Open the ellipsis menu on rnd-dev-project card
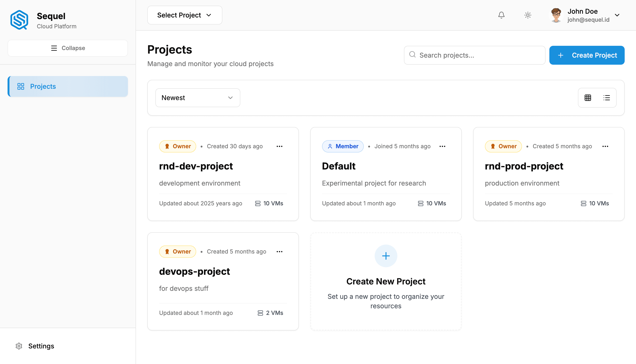This screenshot has width=636, height=364. (x=279, y=146)
